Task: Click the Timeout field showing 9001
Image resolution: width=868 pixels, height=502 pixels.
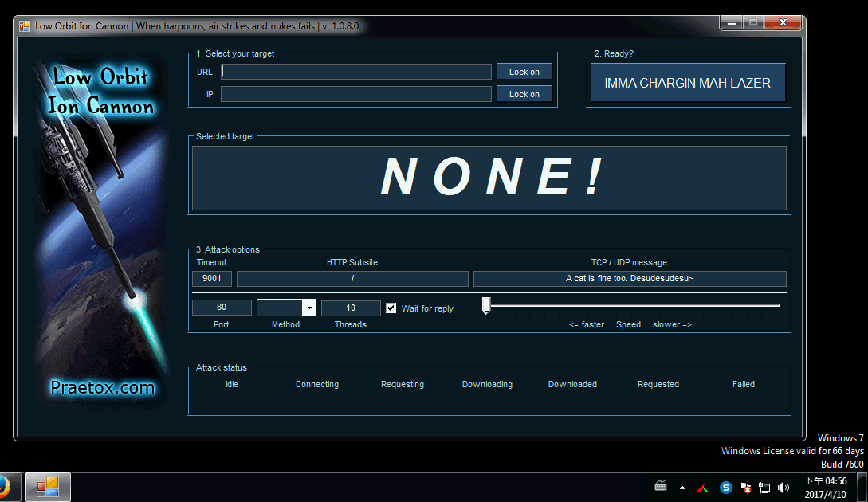Action: [x=212, y=278]
